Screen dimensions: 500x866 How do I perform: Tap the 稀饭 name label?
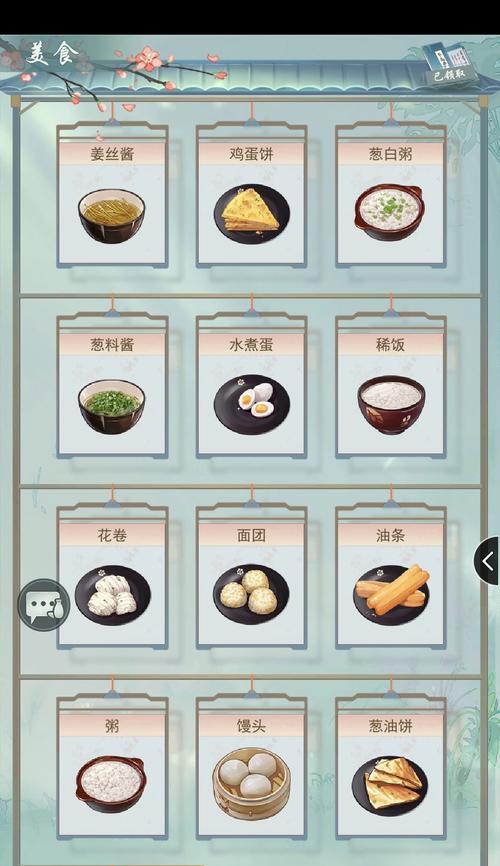point(391,345)
